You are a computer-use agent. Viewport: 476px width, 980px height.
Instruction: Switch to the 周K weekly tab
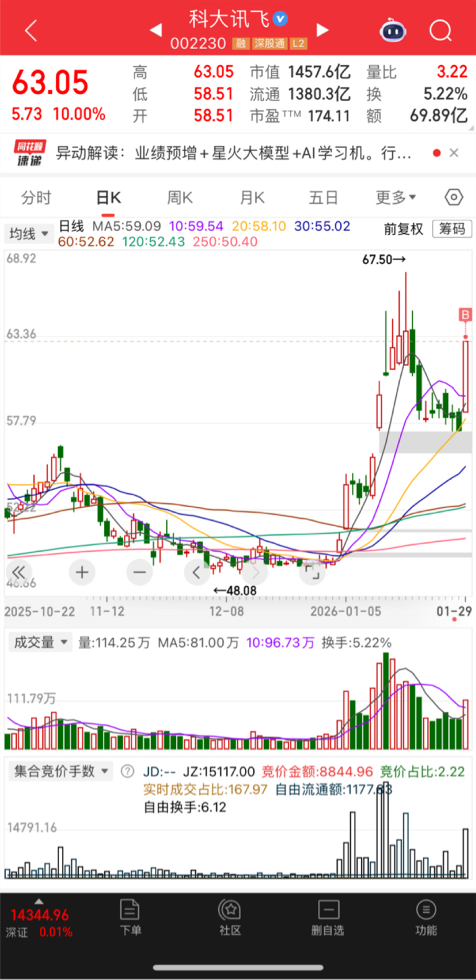coord(180,198)
